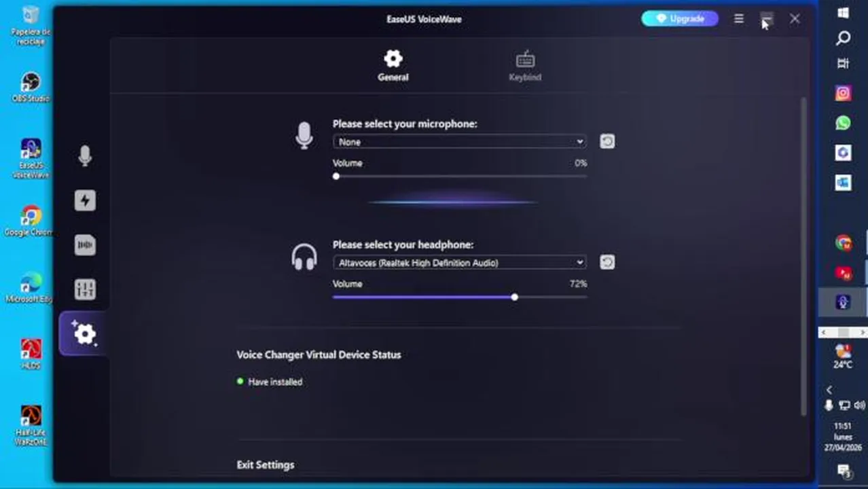
Task: Open the mixer sliders sidebar icon
Action: click(85, 289)
